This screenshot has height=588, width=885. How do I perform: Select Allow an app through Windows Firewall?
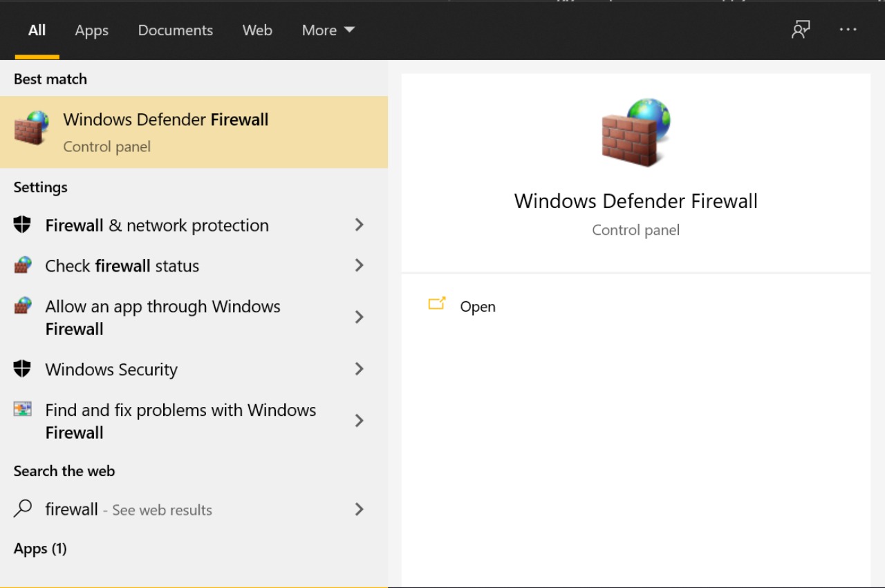point(194,318)
